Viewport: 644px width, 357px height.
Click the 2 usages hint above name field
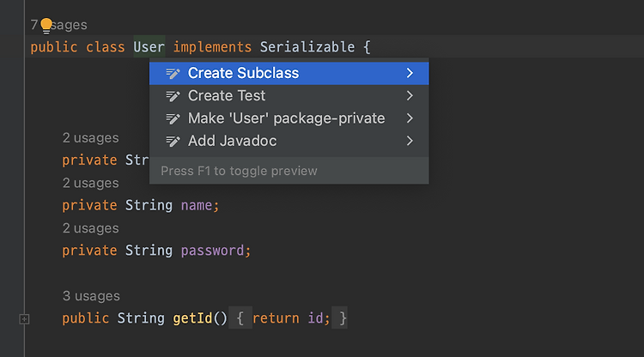pos(90,183)
